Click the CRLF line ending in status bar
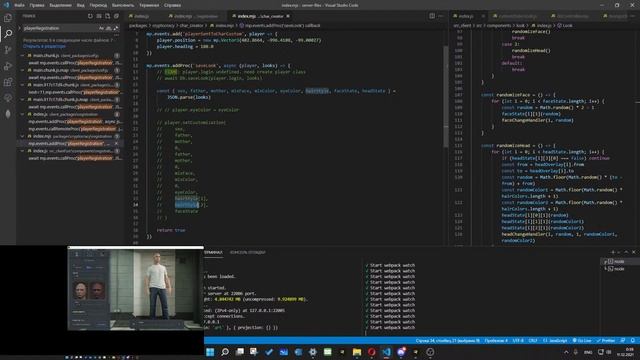Viewport: 640px width, 360px height. pyautogui.click(x=533, y=340)
